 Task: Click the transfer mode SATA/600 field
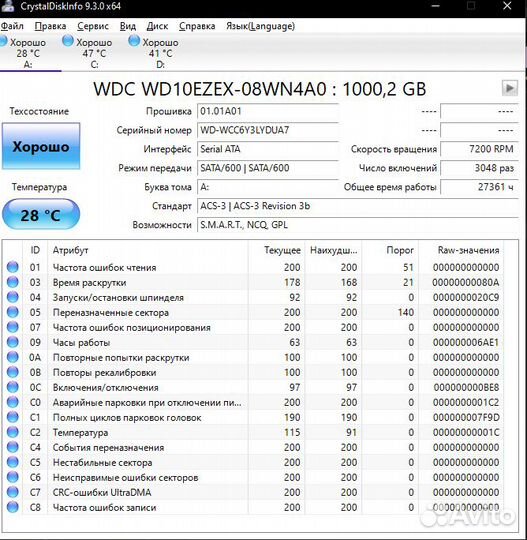(268, 169)
